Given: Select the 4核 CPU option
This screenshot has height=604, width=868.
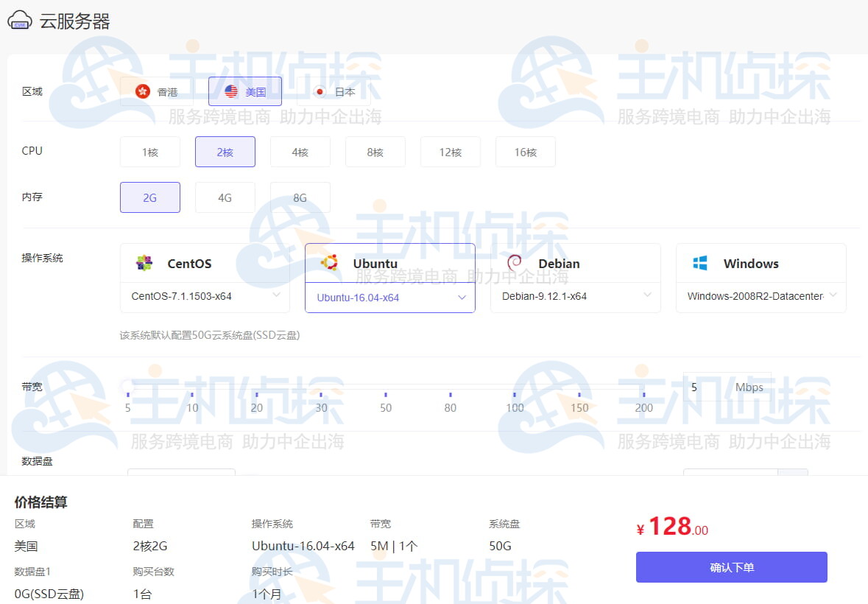Looking at the screenshot, I should coord(300,151).
